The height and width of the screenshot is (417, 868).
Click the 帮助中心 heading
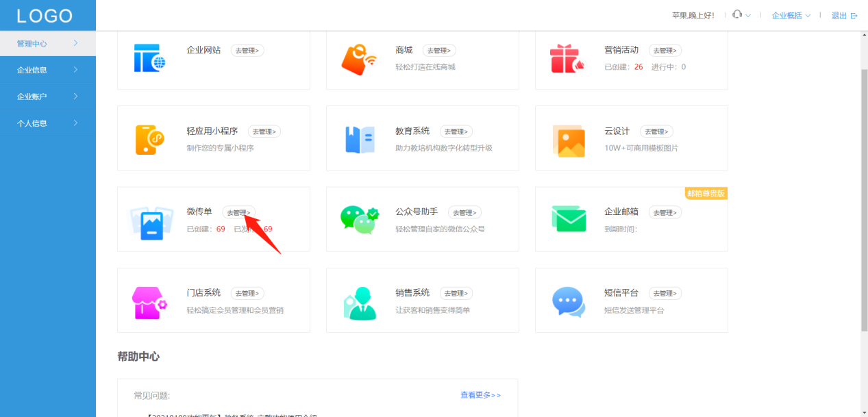coord(138,357)
